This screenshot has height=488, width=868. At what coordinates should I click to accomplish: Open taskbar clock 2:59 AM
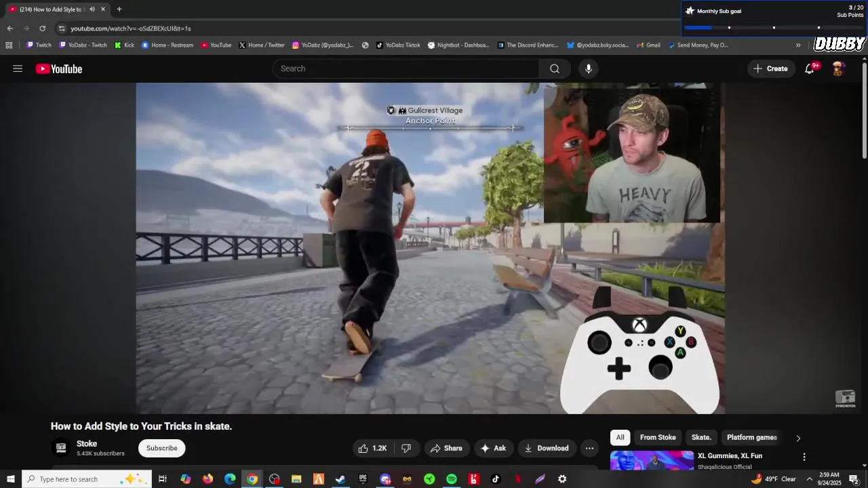point(829,479)
